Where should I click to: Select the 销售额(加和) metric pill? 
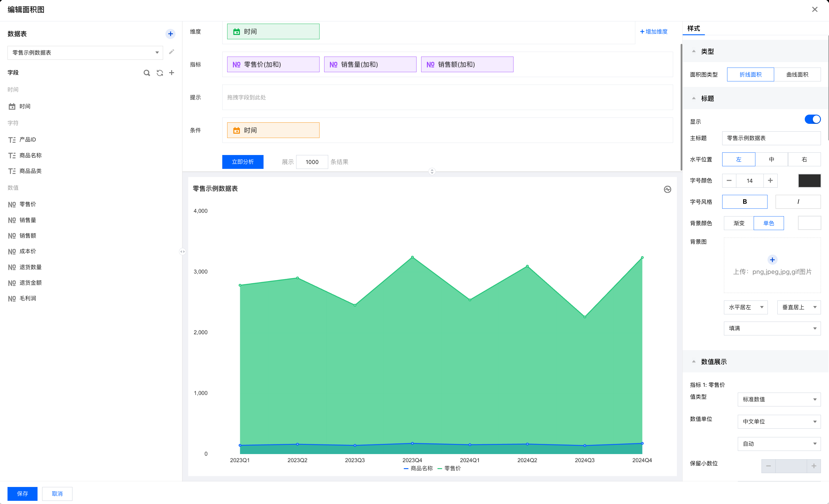pos(467,65)
